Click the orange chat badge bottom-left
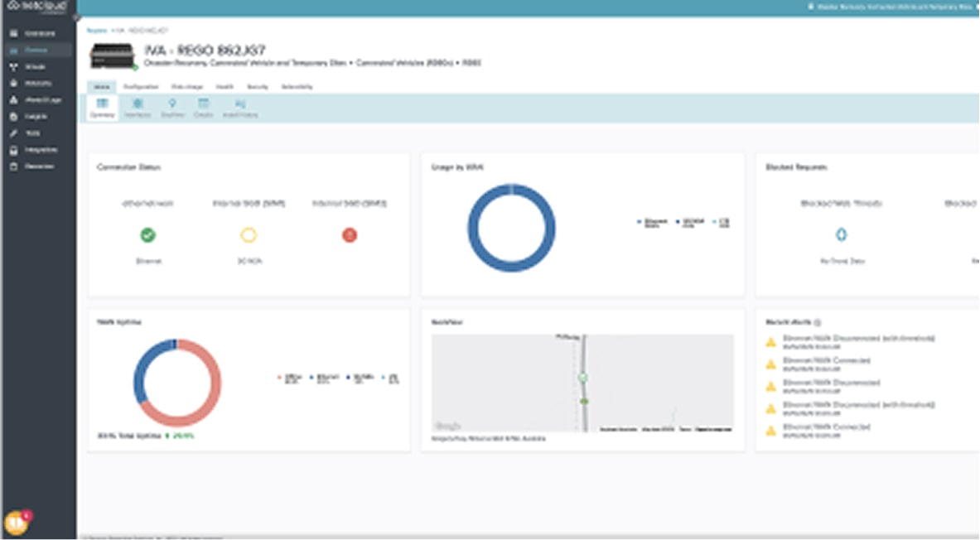This screenshot has height=540, width=980. pyautogui.click(x=17, y=523)
